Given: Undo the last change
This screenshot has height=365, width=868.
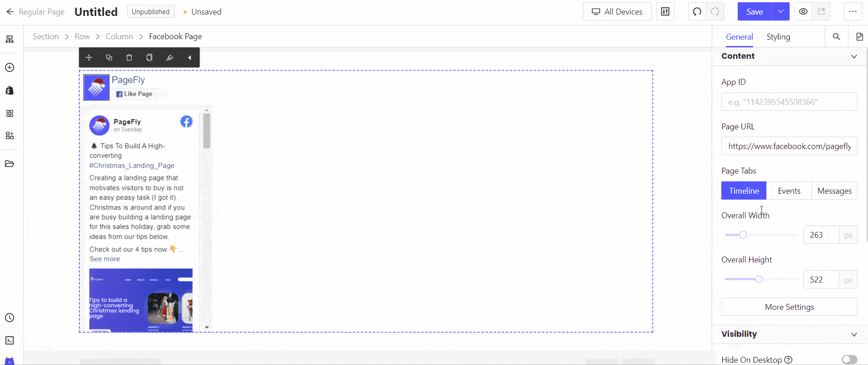Looking at the screenshot, I should coord(697,12).
